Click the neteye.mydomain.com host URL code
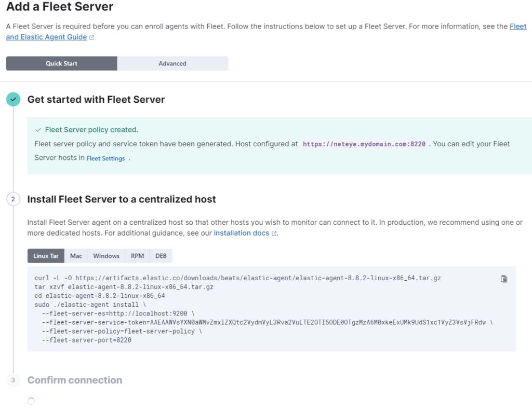Viewport: 532px width, 411px height. (x=364, y=144)
